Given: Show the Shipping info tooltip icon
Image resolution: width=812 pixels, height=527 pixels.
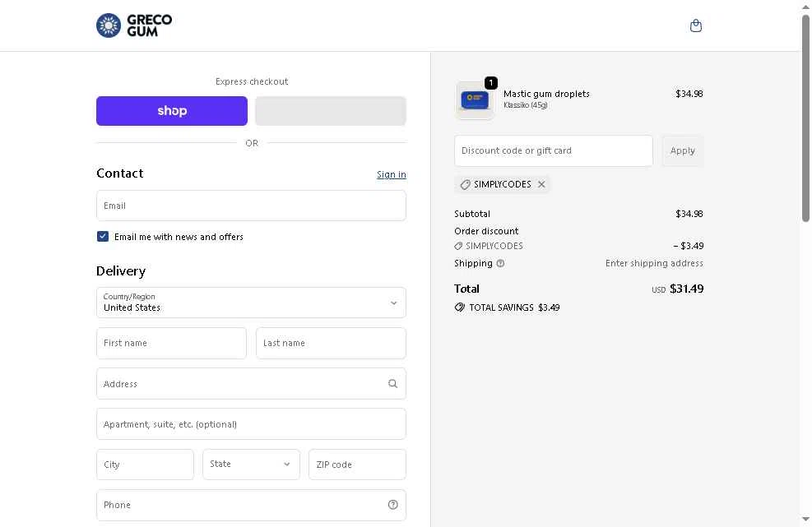Looking at the screenshot, I should (500, 263).
